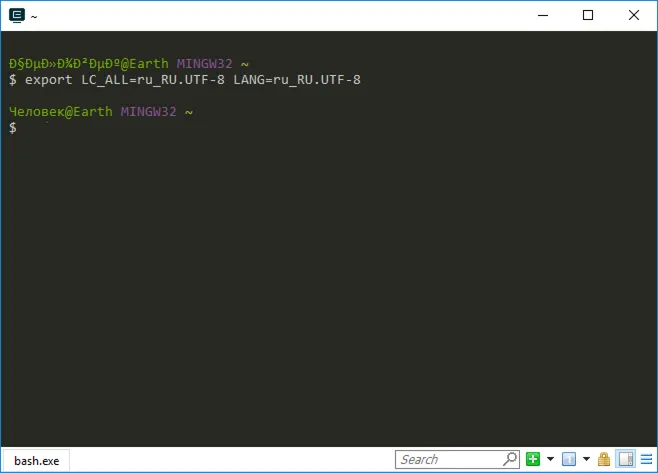Maximize the terminal window
658x473 pixels.
588,15
